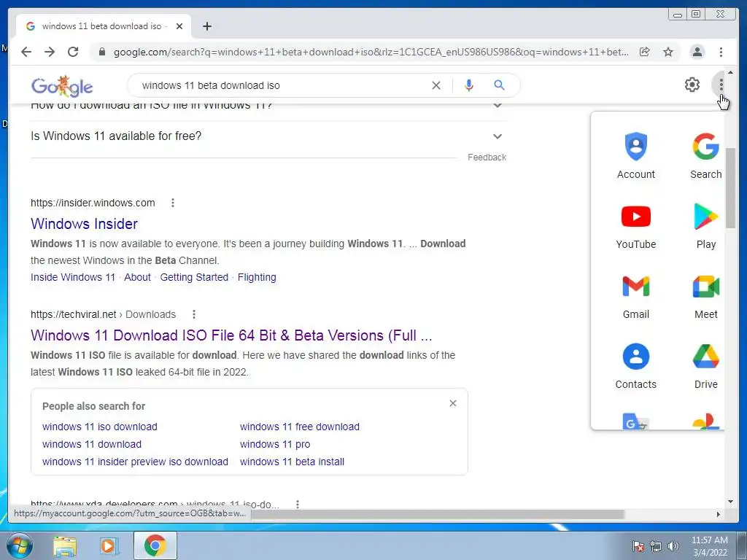The height and width of the screenshot is (560, 747).
Task: Go forward to the next page
Action: [50, 52]
